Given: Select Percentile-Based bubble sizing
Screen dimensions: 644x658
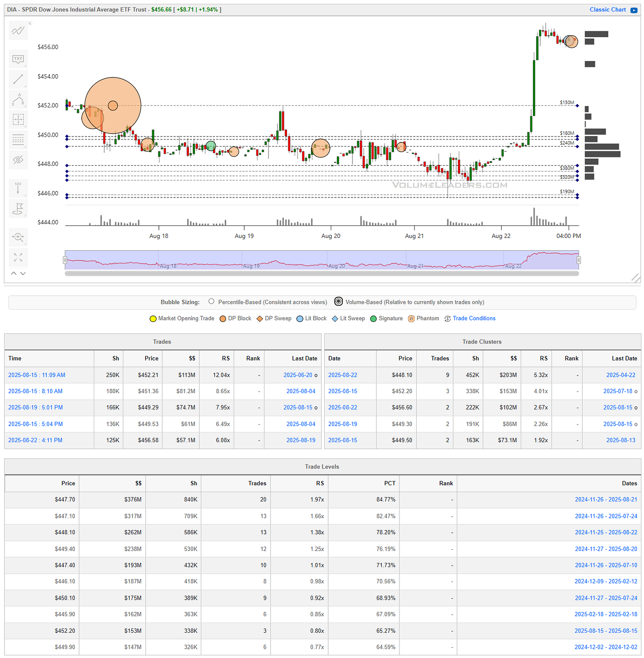Looking at the screenshot, I should tap(211, 302).
